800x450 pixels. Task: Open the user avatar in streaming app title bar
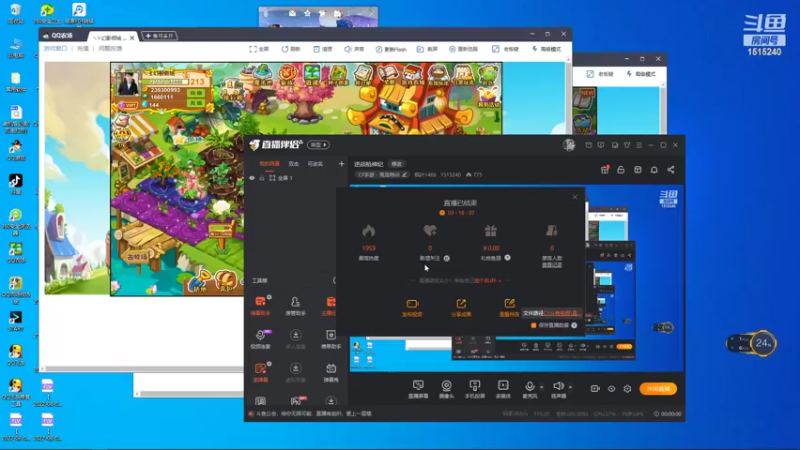tap(569, 145)
